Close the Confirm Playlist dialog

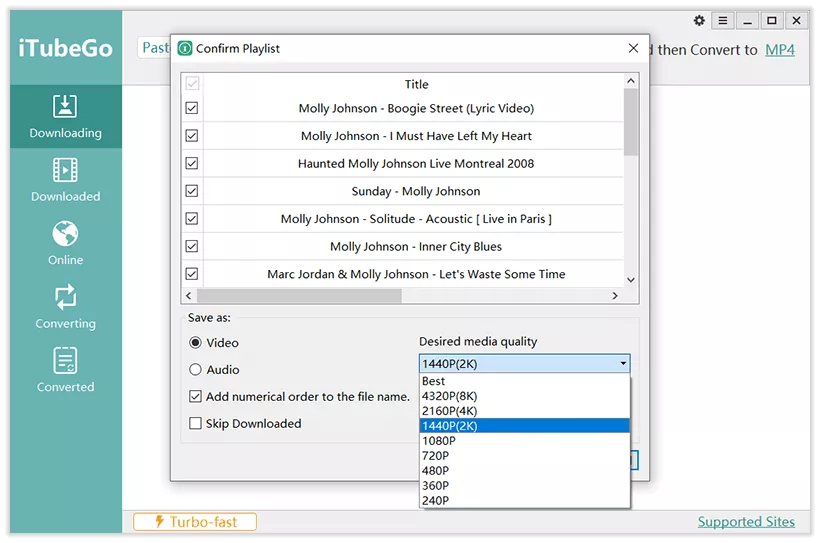633,48
